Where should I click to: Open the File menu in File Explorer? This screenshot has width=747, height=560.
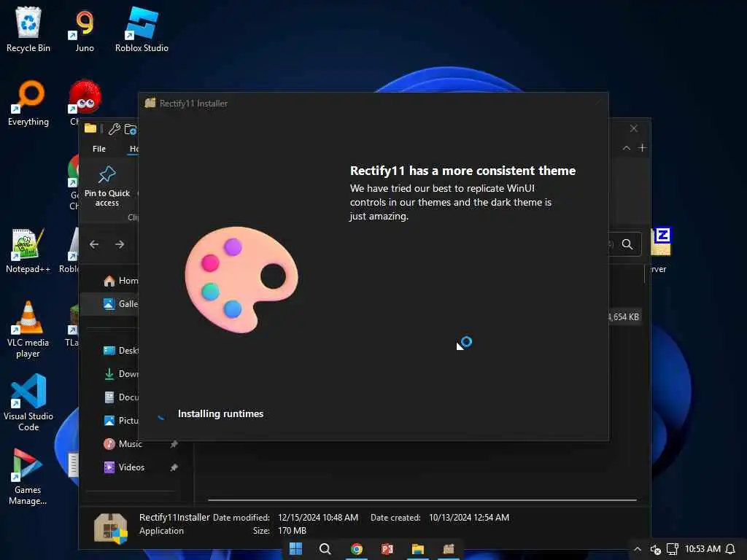coord(99,149)
